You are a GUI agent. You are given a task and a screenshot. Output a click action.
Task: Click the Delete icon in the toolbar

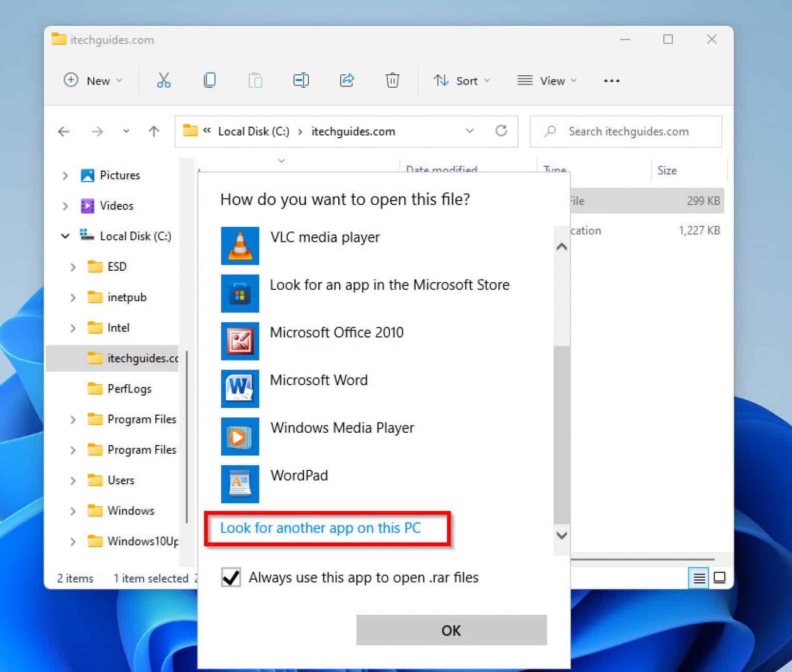392,80
